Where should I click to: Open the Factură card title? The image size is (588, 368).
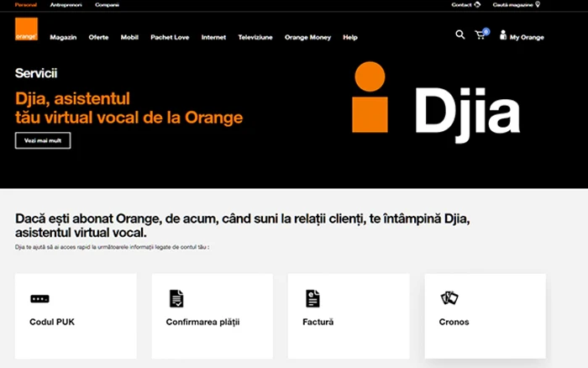point(318,322)
